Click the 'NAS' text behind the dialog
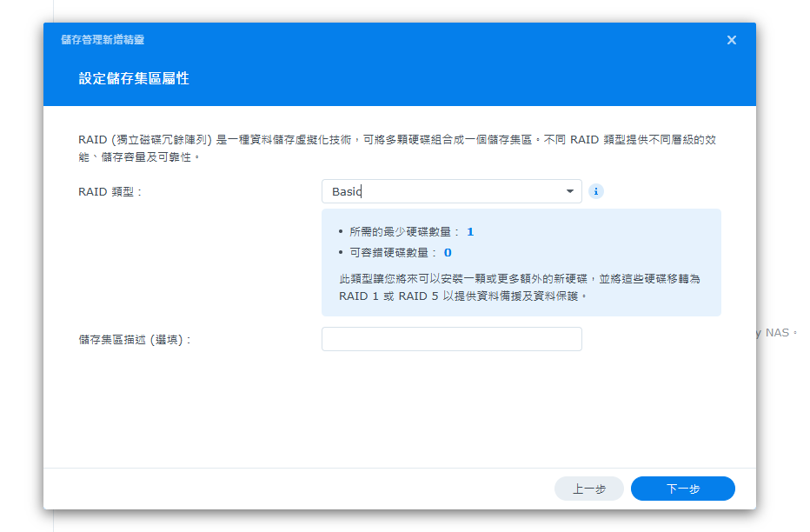810x532 pixels. pyautogui.click(x=777, y=332)
